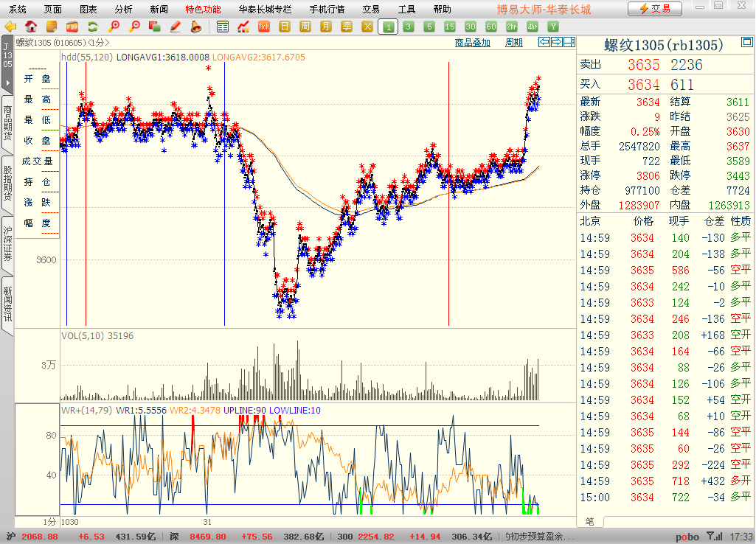Switch to the 新闻资讯 side tab
The image size is (756, 544).
7,304
